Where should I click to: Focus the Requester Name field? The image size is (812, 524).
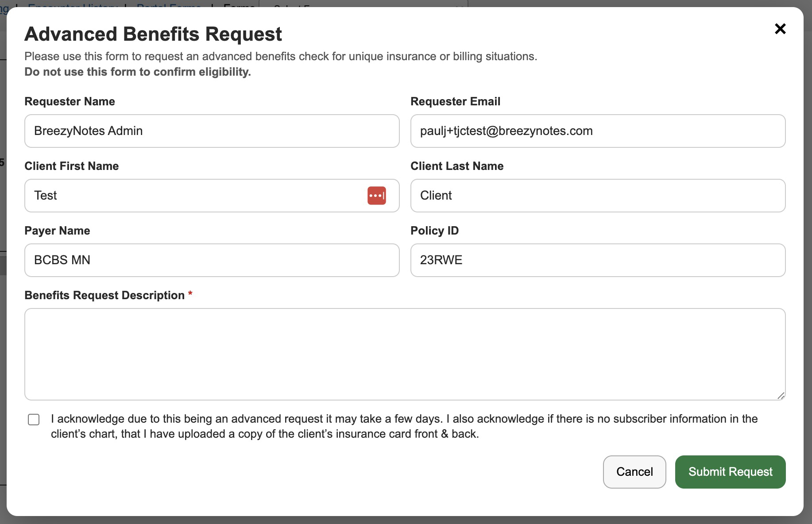pyautogui.click(x=212, y=131)
